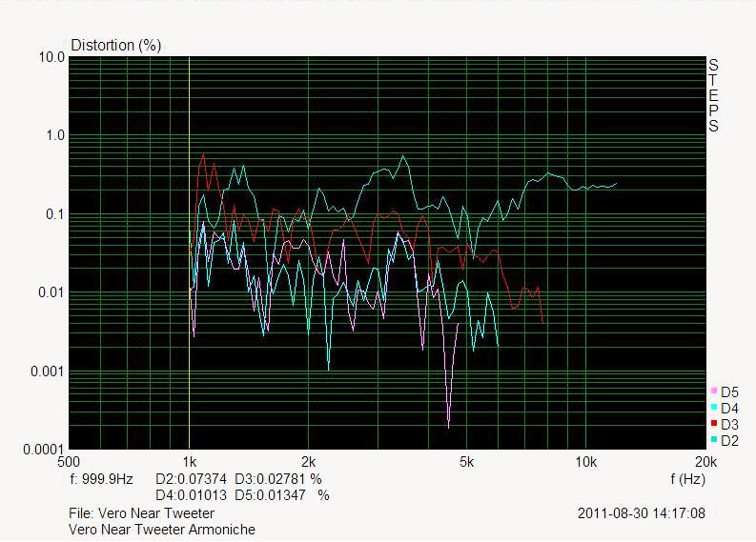This screenshot has width=756, height=542.
Task: Click the D4 cyan legend swatch
Action: [x=714, y=407]
